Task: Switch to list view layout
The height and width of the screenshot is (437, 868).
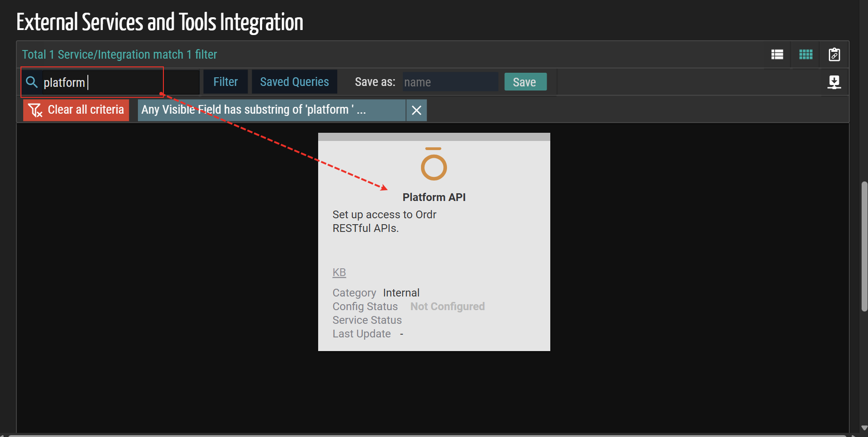Action: pos(777,55)
